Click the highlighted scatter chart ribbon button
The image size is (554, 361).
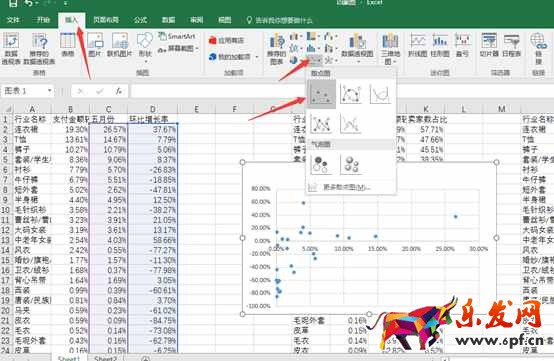point(314,60)
